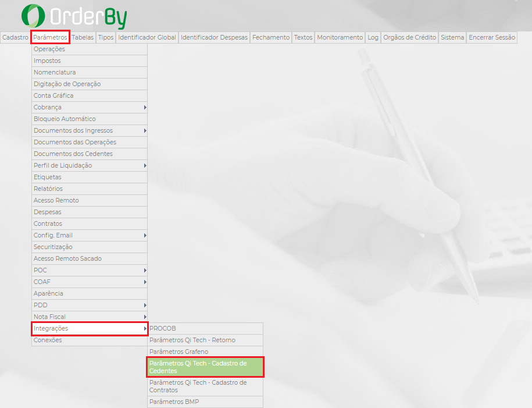Open the Orgãos de Crédito menu
This screenshot has height=408, width=532.
coord(409,37)
